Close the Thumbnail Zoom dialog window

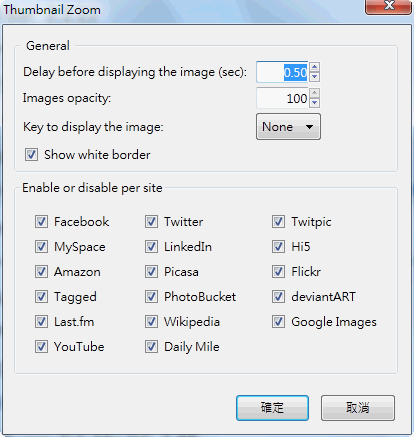pyautogui.click(x=388, y=7)
